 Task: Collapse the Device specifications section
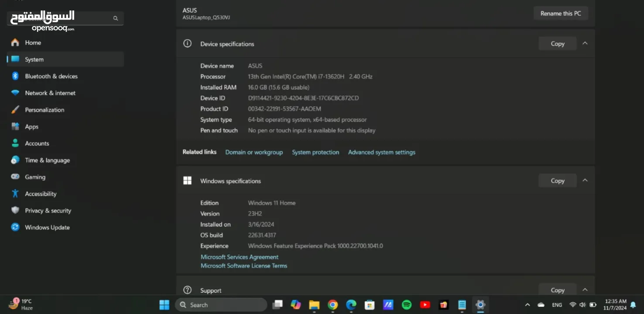[585, 43]
